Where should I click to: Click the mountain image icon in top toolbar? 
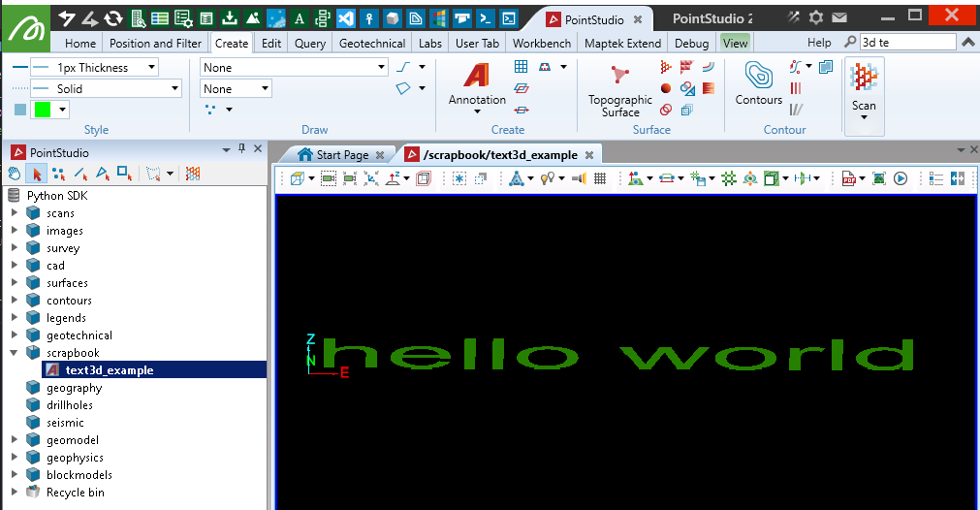[253, 18]
